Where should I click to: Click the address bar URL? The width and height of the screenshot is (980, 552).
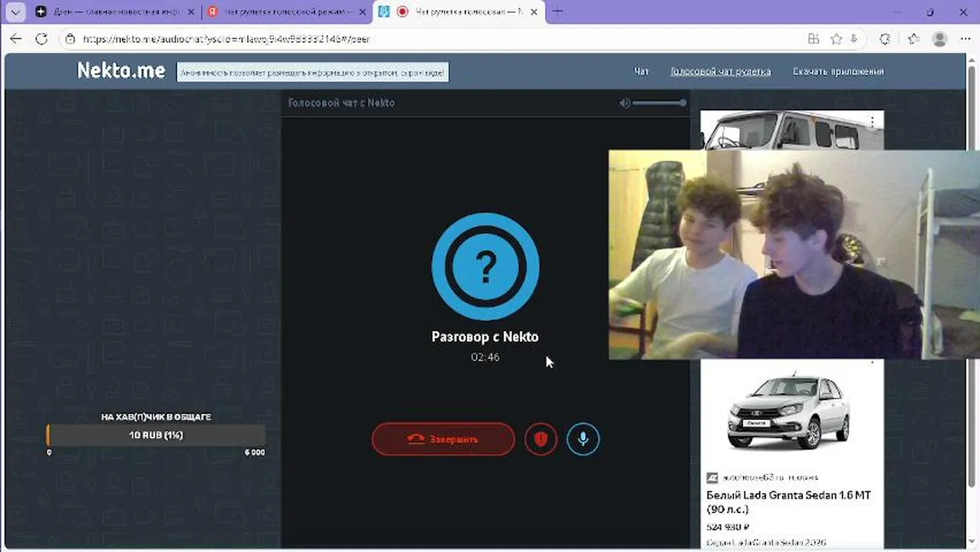[226, 39]
